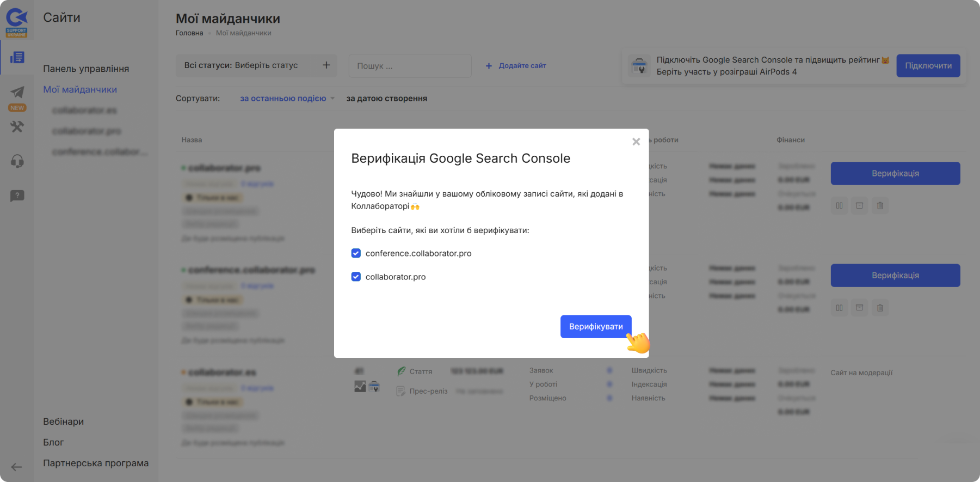Open the help question bubble icon

coord(17,196)
